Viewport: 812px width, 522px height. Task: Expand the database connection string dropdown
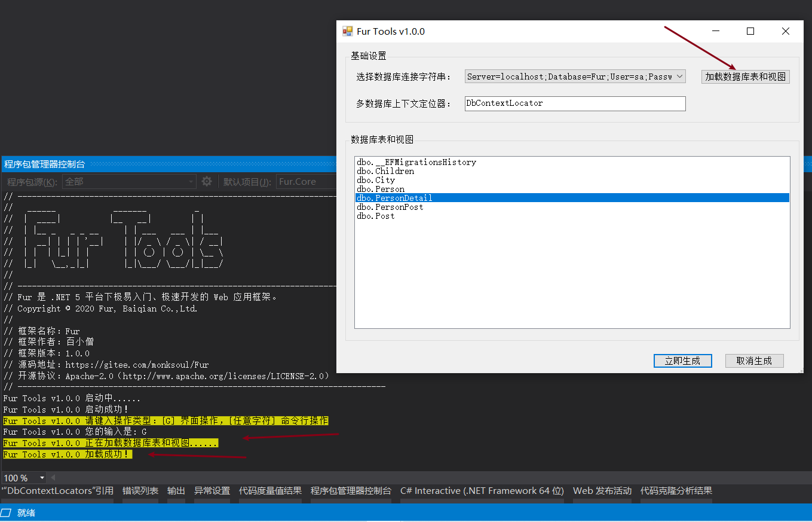679,77
